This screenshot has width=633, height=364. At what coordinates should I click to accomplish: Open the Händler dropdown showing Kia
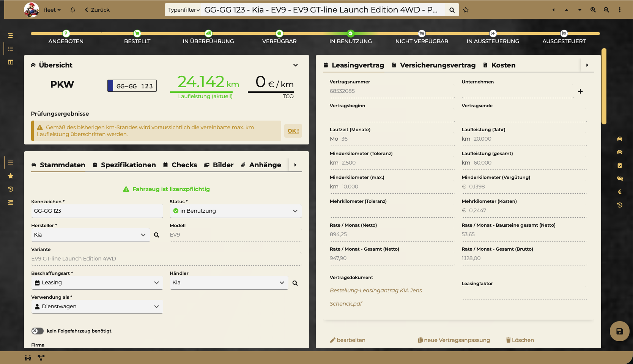pyautogui.click(x=229, y=283)
